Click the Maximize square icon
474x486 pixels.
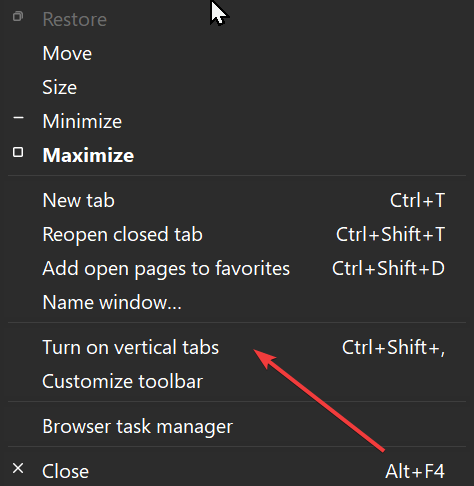pyautogui.click(x=18, y=152)
